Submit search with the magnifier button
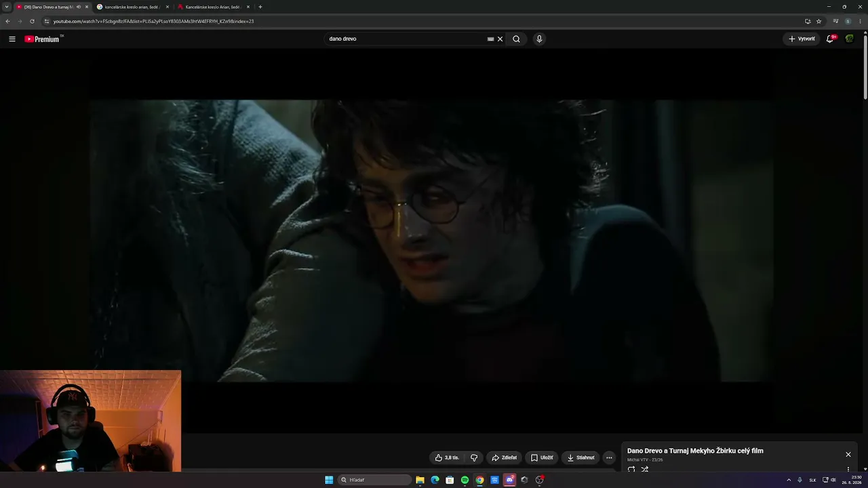Screen dimensions: 868x488 516,39
